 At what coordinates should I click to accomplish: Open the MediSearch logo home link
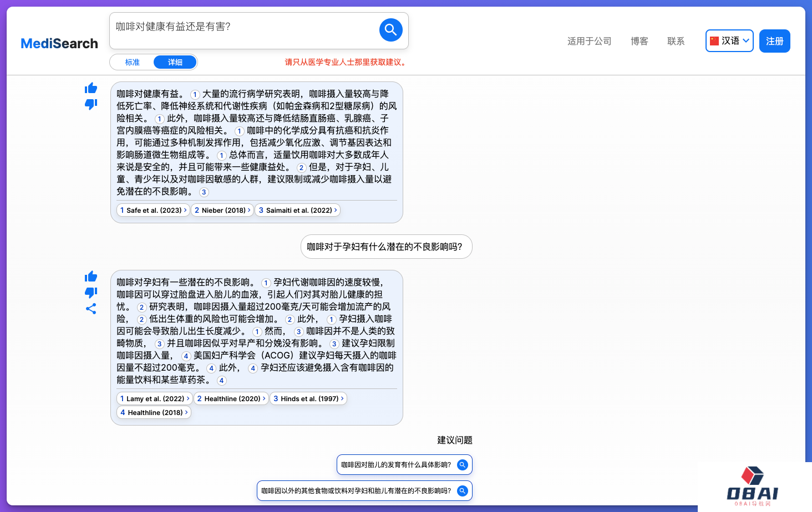pyautogui.click(x=59, y=43)
